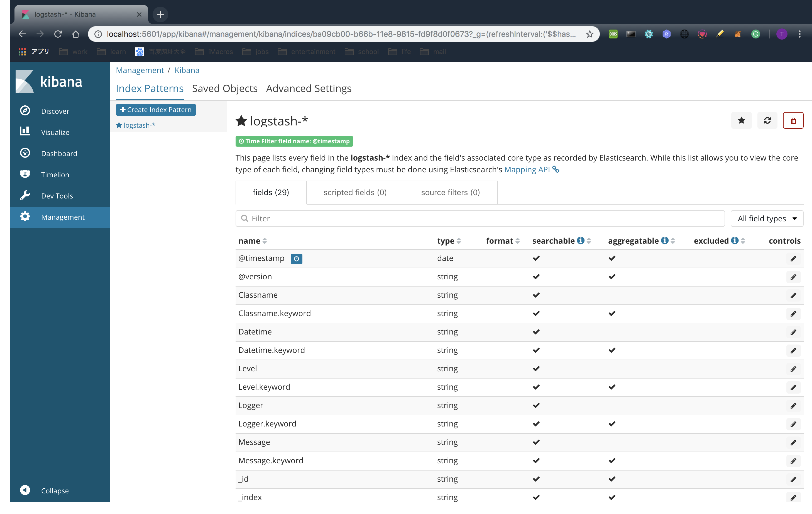Switch to the scripted fields tab

tap(355, 192)
